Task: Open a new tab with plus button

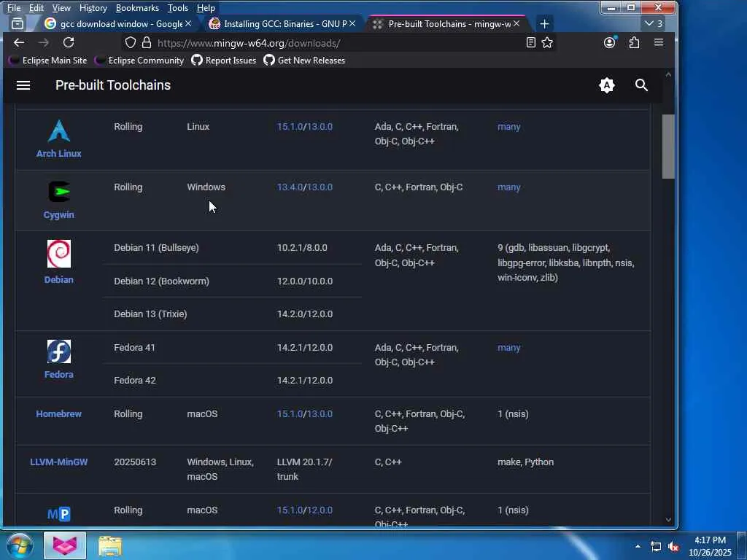Action: click(x=544, y=24)
